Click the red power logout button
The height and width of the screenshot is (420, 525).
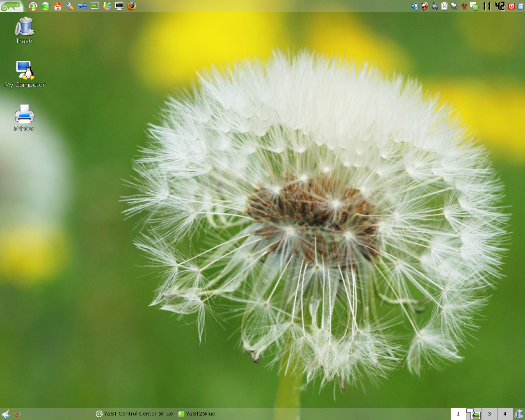tap(511, 6)
